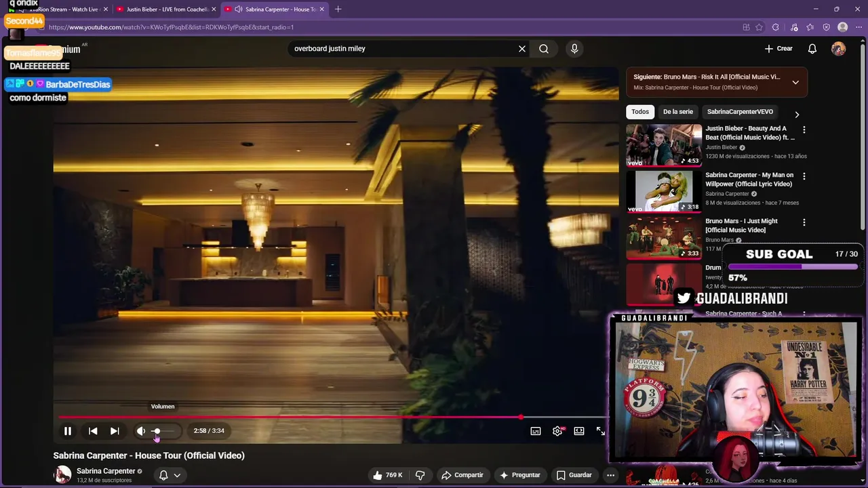The height and width of the screenshot is (488, 868).
Task: Click the Compartir share button
Action: tap(462, 475)
